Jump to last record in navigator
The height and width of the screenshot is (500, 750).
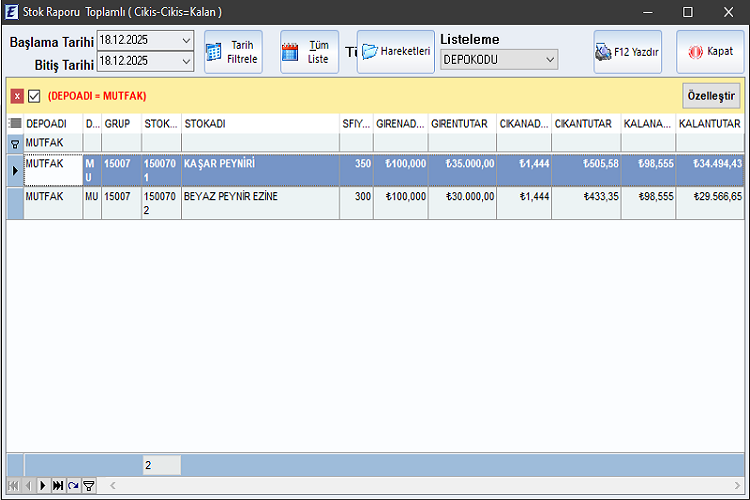(x=58, y=485)
